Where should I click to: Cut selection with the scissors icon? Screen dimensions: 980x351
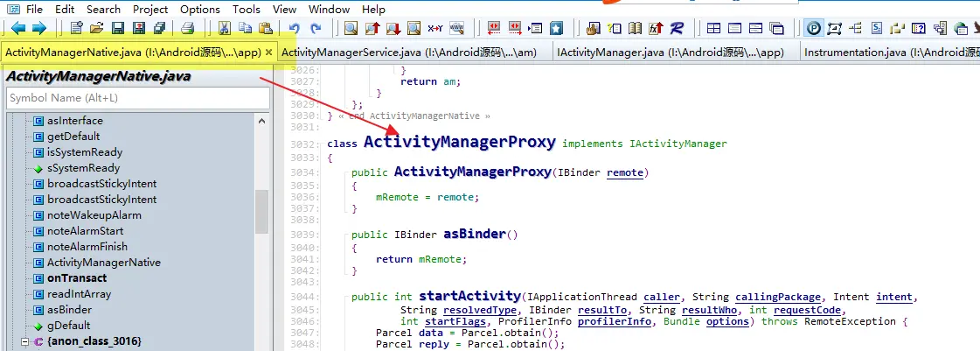click(x=224, y=27)
